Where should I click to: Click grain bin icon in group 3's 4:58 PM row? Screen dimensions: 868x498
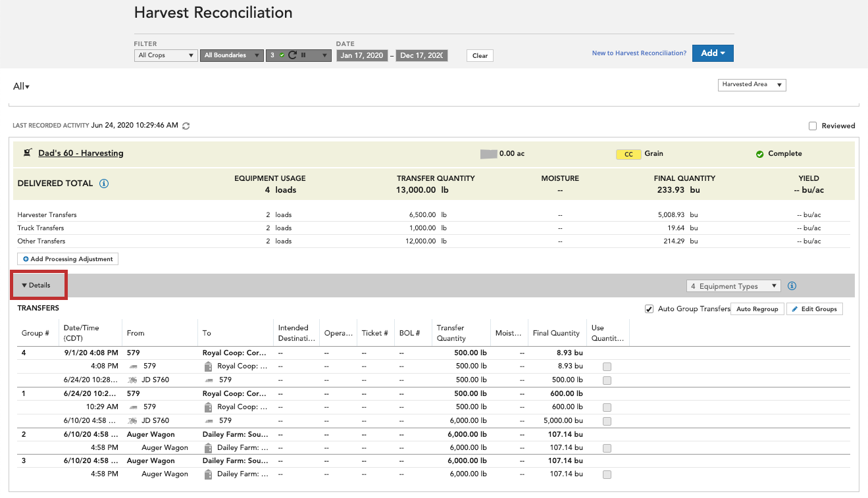coord(209,474)
